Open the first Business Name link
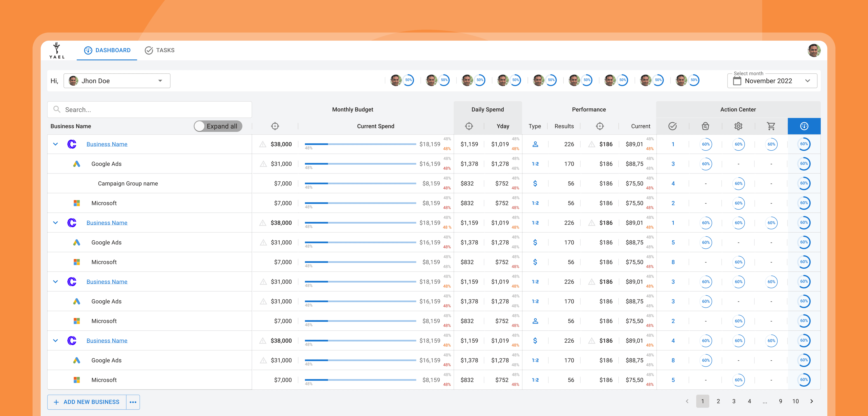This screenshot has height=416, width=868. point(107,144)
